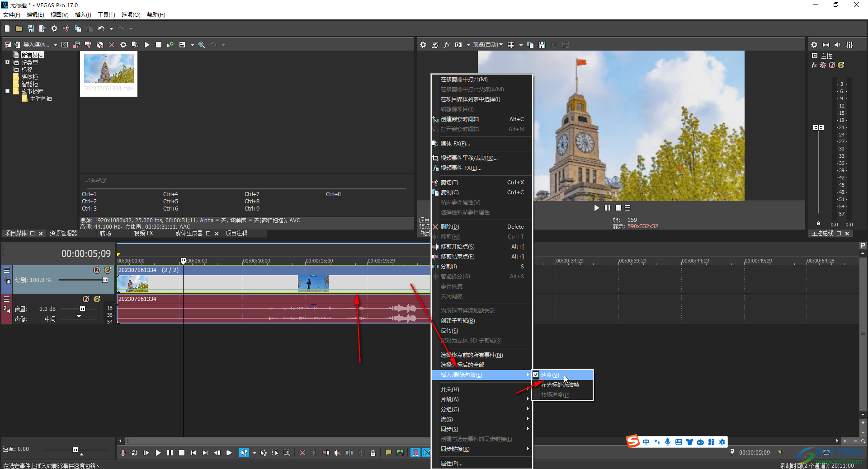Click the Save project icon in main toolbar
The width and height of the screenshot is (868, 469).
[x=30, y=28]
